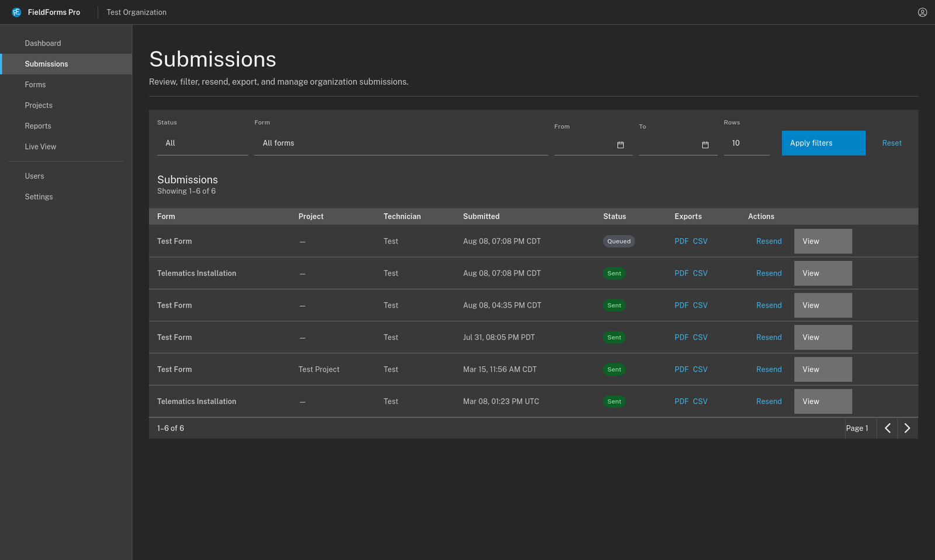Export PDF for 04:35 PM Test Form
Screen dimensions: 935x560
[x=681, y=305]
